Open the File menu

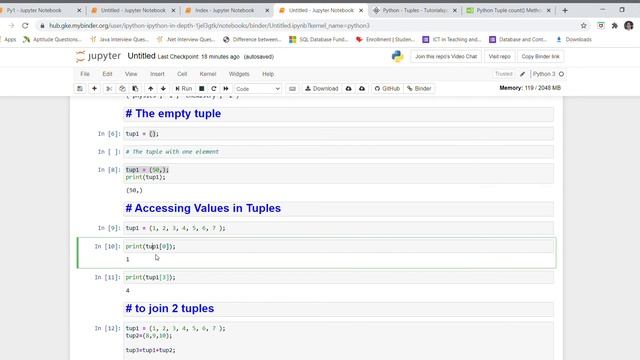click(85, 74)
